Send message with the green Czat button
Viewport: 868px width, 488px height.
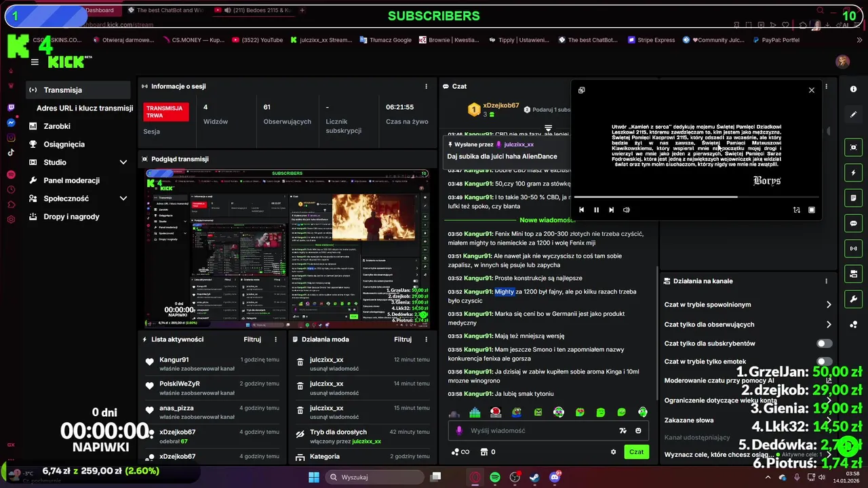pyautogui.click(x=636, y=452)
